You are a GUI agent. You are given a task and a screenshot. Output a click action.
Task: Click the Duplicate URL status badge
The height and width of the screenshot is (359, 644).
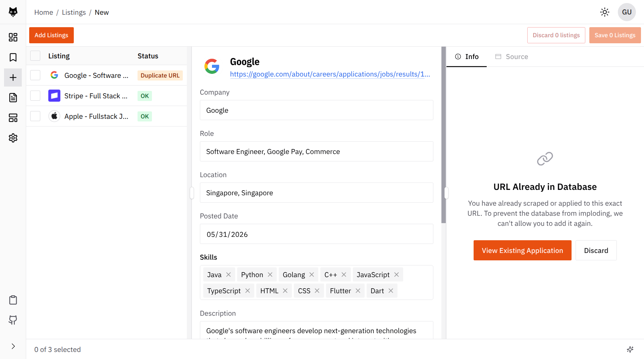160,75
